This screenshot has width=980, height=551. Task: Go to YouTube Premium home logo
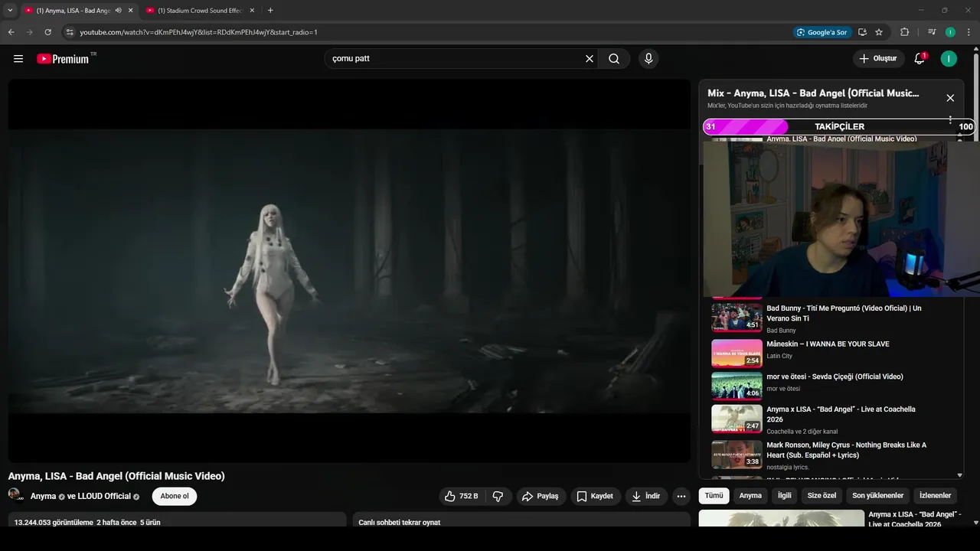click(63, 59)
